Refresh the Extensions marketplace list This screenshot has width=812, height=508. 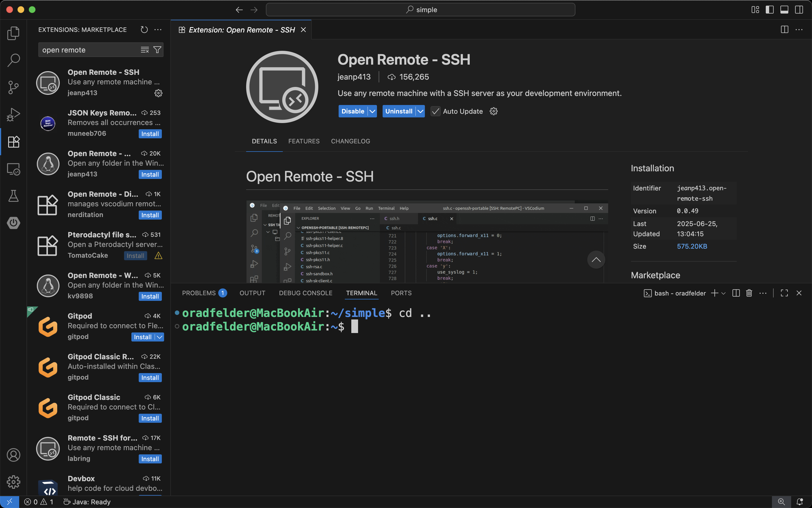pos(144,30)
